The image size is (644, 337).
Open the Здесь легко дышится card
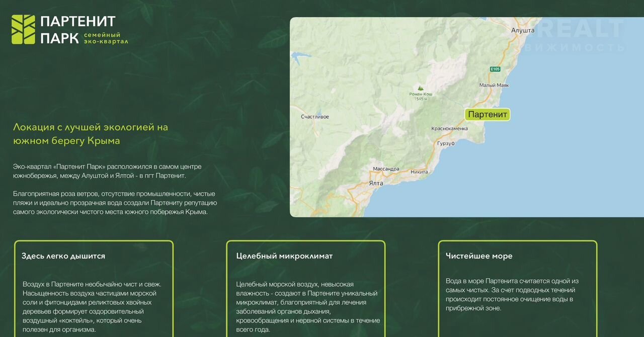pos(94,288)
